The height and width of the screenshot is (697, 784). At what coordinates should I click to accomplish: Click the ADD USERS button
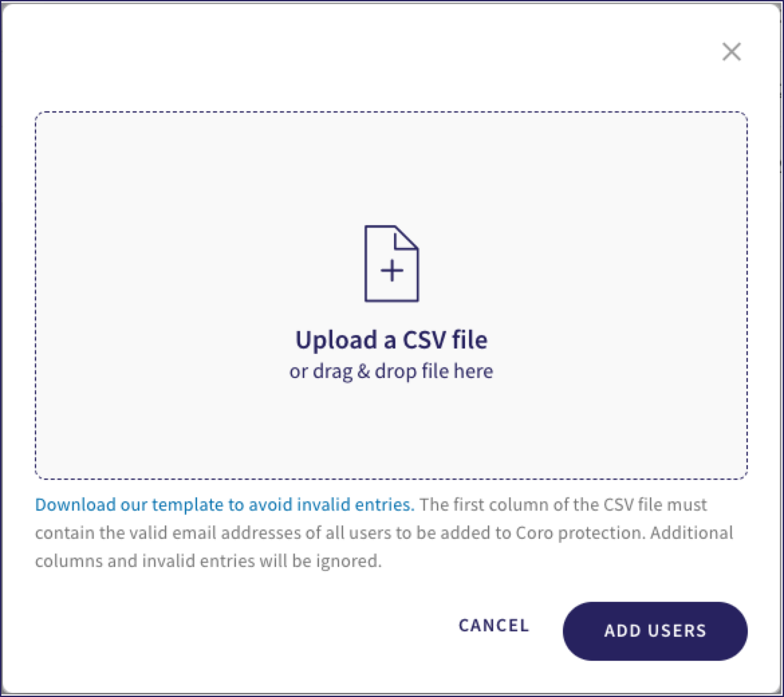pyautogui.click(x=655, y=631)
